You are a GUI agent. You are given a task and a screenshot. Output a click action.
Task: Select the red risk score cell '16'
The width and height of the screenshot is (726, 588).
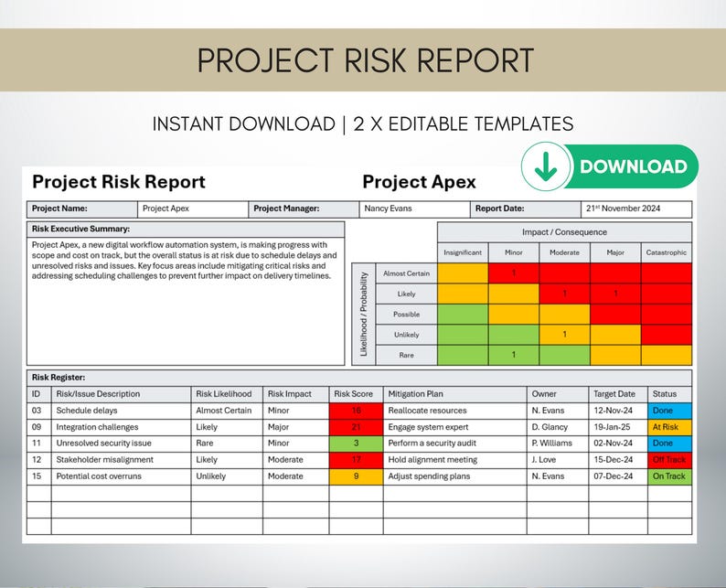356,411
